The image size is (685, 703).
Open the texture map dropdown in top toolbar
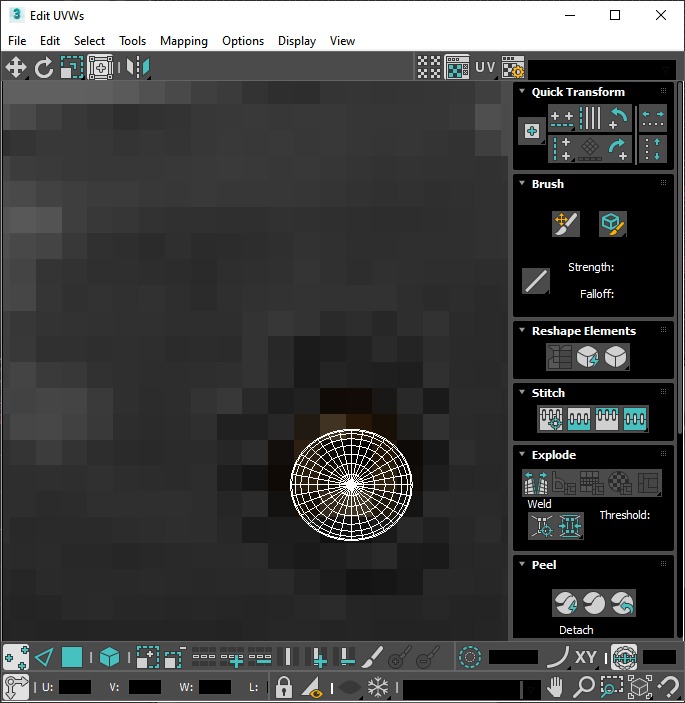click(x=602, y=69)
